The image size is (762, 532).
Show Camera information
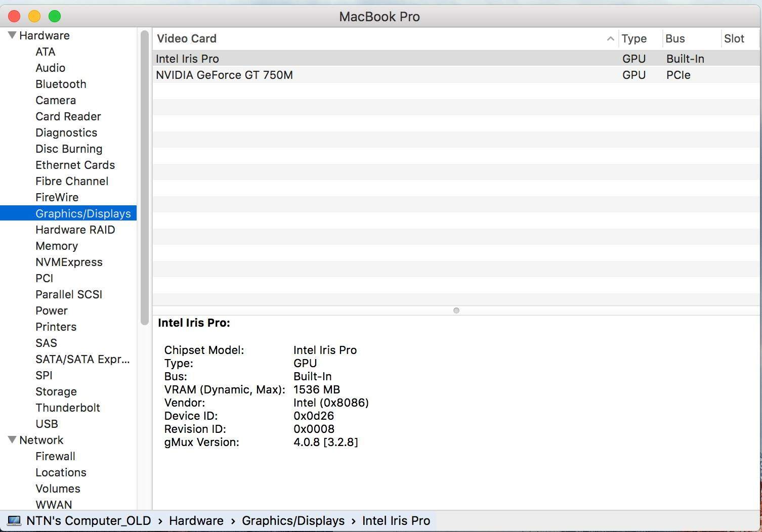click(56, 100)
